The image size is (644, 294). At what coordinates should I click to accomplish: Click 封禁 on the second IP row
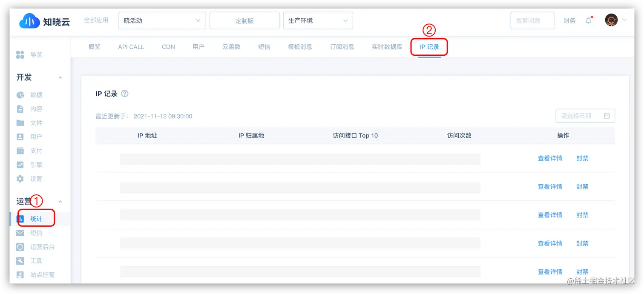click(582, 186)
